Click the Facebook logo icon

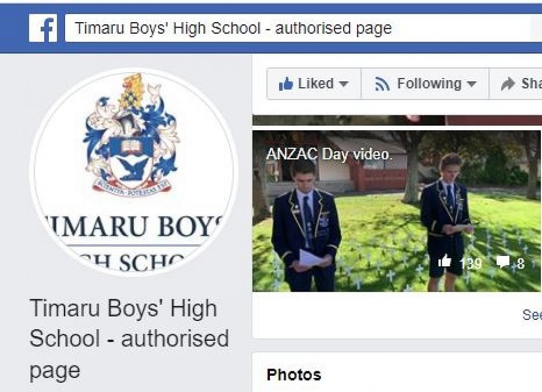(43, 28)
